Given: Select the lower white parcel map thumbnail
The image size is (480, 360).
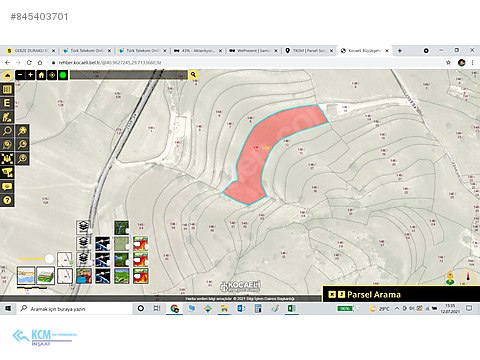Looking at the screenshot, I should pyautogui.click(x=65, y=276).
